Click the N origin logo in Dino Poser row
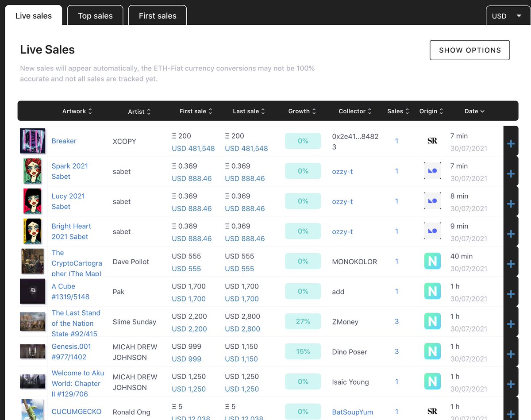Viewport: 531px width, 420px height. [432, 351]
